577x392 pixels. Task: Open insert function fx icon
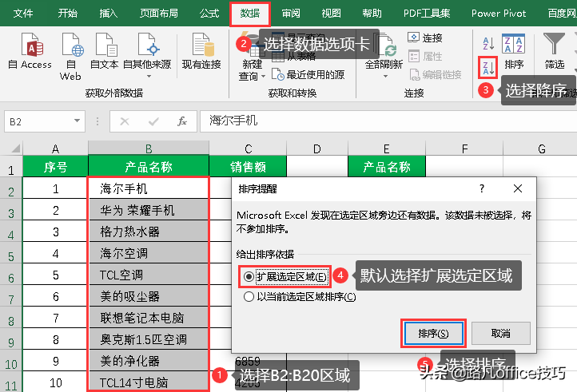point(181,121)
